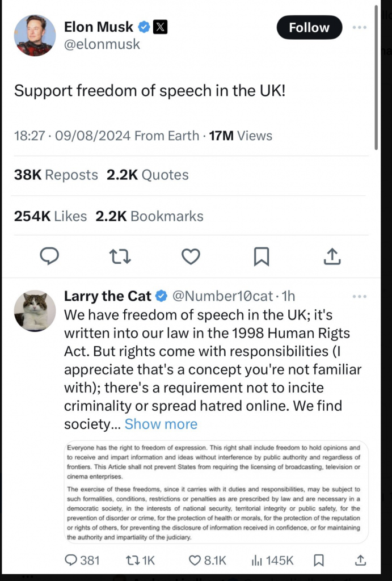Open more options on Elon Musk's post
The image size is (392, 581).
click(x=360, y=27)
